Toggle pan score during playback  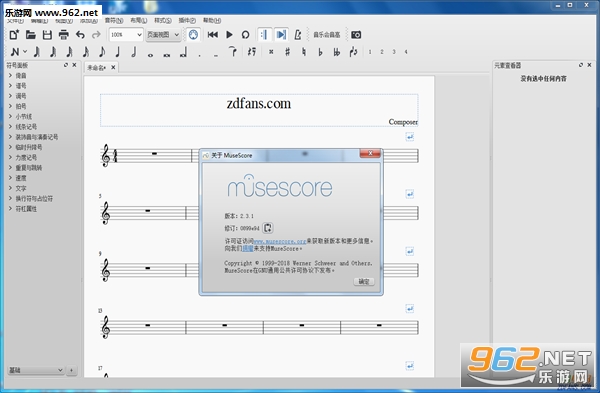[281, 35]
